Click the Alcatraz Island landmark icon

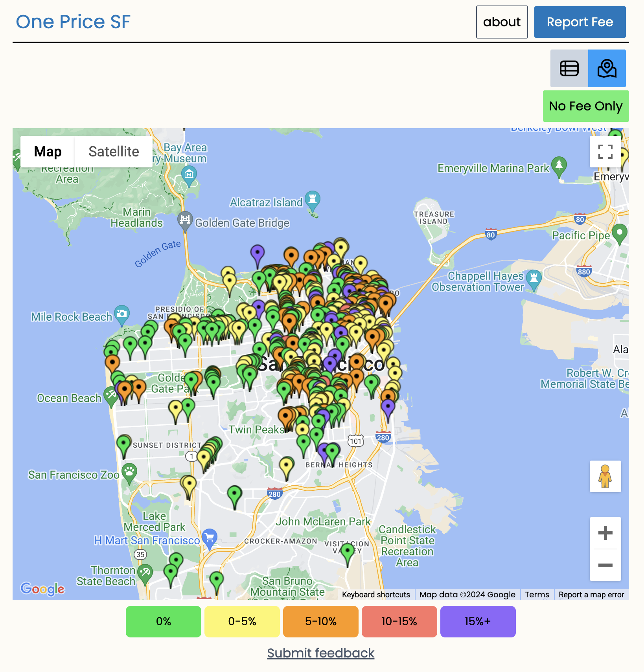(313, 200)
